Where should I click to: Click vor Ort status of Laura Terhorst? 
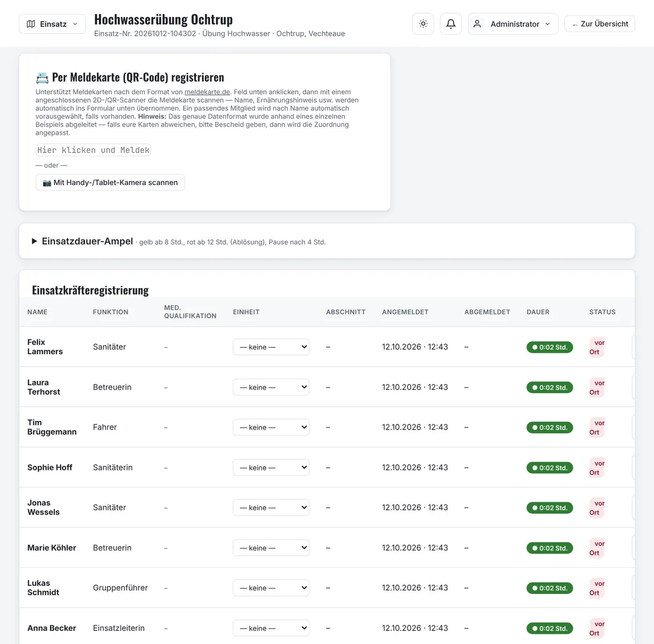tap(597, 388)
